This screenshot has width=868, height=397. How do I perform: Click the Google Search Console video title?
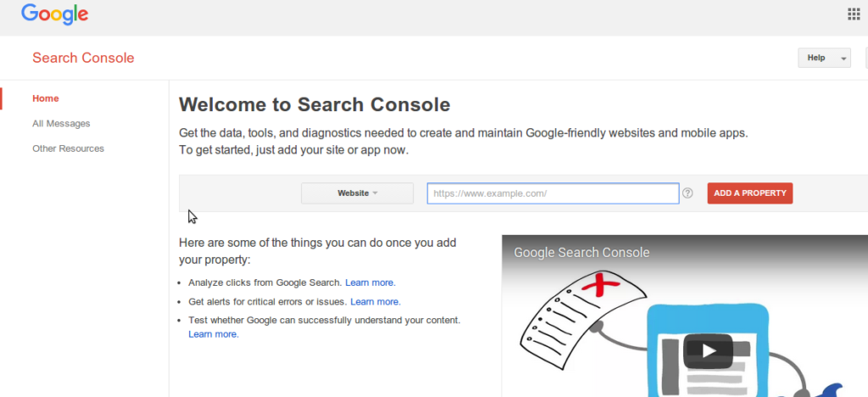tap(581, 253)
